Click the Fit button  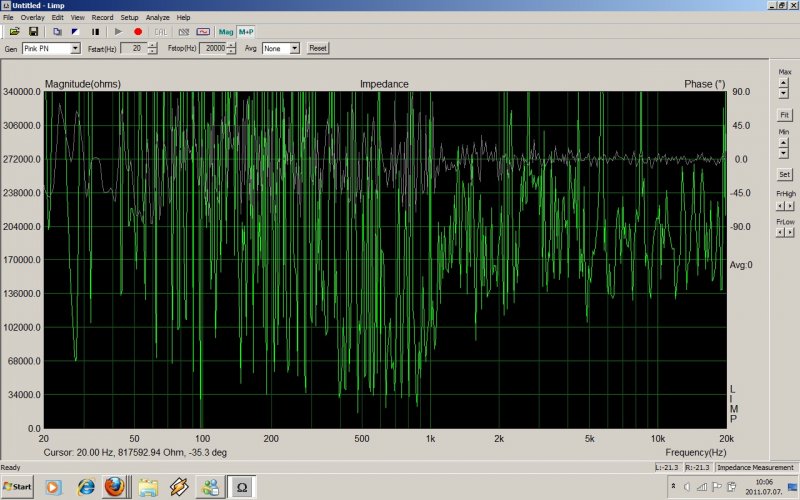coord(784,115)
